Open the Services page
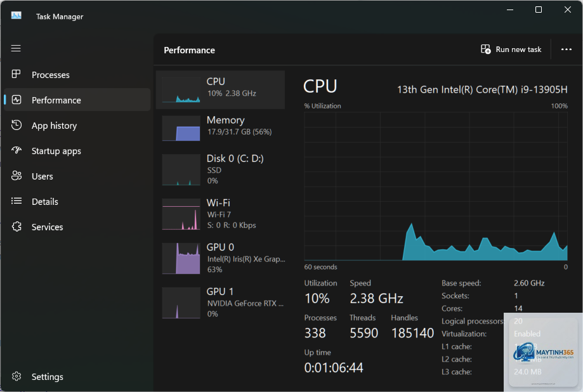The image size is (583, 392). [x=77, y=226]
